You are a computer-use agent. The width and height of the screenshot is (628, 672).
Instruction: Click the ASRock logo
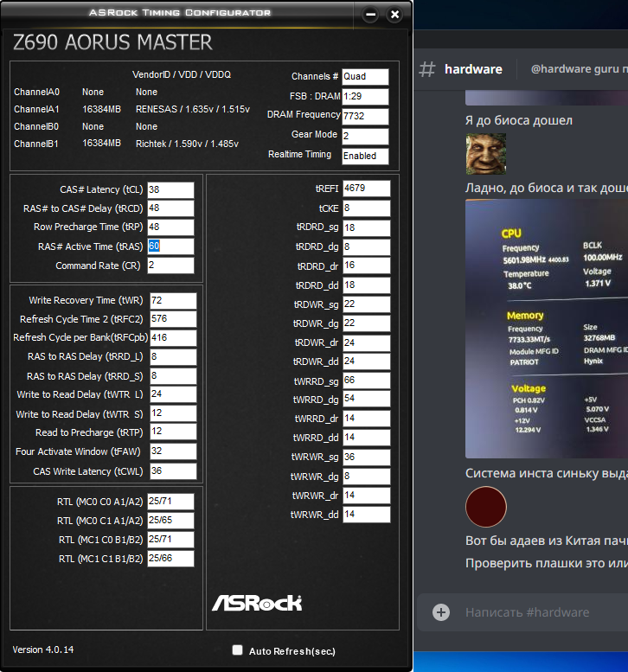pos(257,603)
